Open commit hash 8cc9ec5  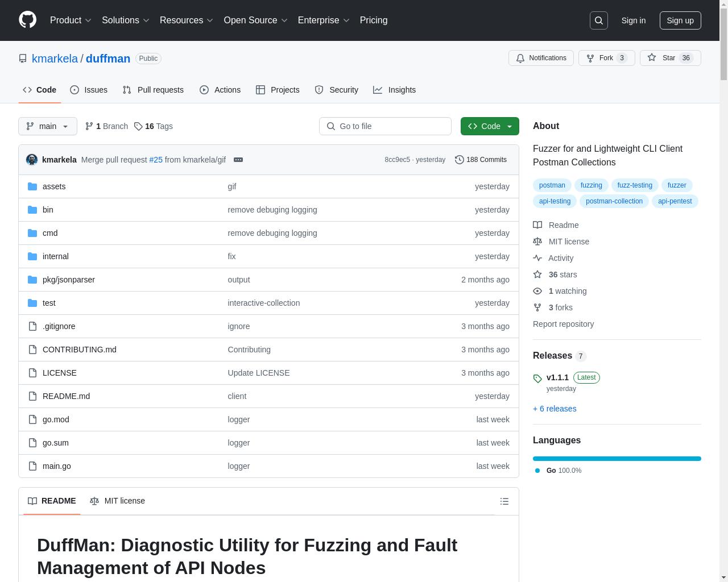point(397,160)
